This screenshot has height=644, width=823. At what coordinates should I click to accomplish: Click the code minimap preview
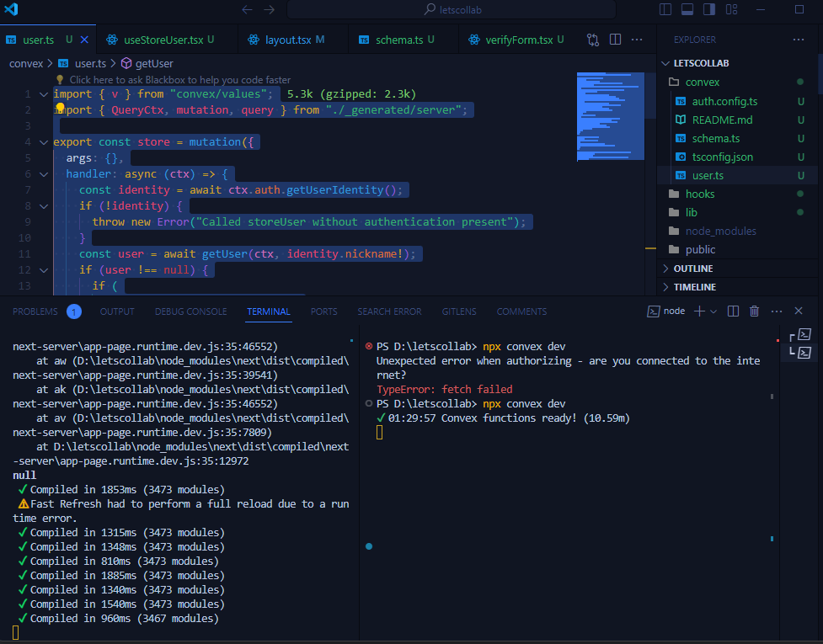coord(611,116)
